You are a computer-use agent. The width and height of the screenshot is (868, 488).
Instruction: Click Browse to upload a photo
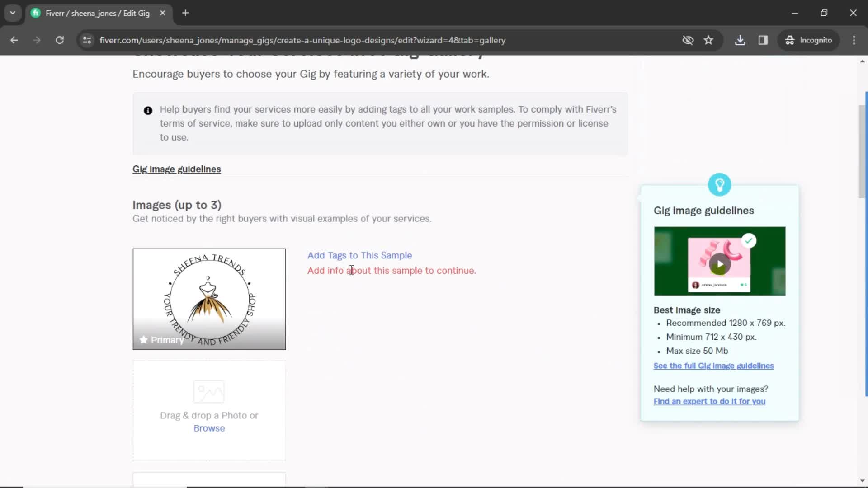point(209,428)
